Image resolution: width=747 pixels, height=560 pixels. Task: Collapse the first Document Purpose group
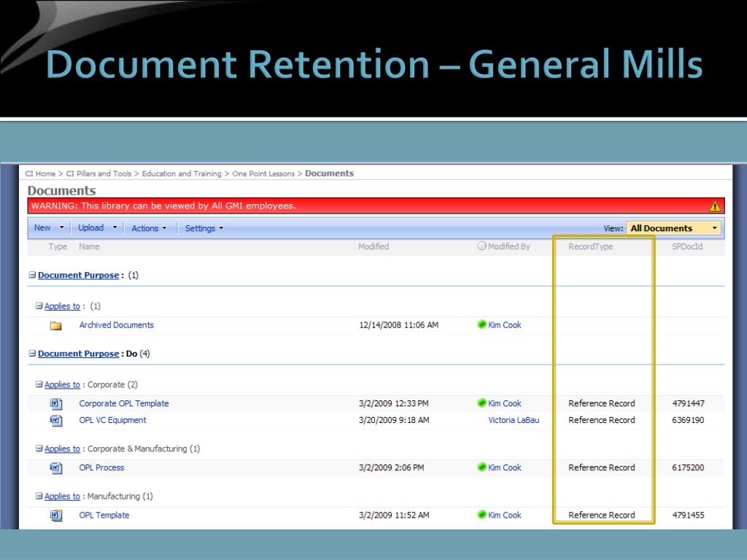point(32,275)
